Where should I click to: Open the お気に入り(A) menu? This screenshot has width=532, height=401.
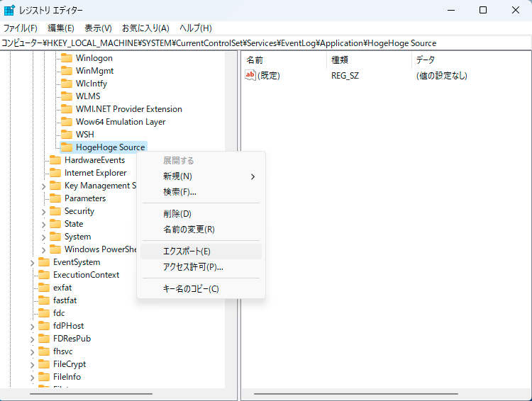[x=145, y=28]
